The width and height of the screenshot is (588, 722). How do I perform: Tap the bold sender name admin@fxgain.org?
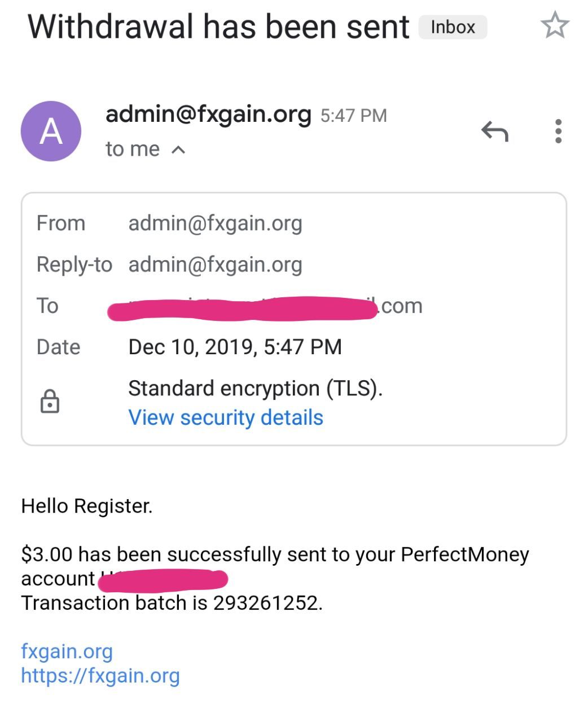click(x=208, y=114)
